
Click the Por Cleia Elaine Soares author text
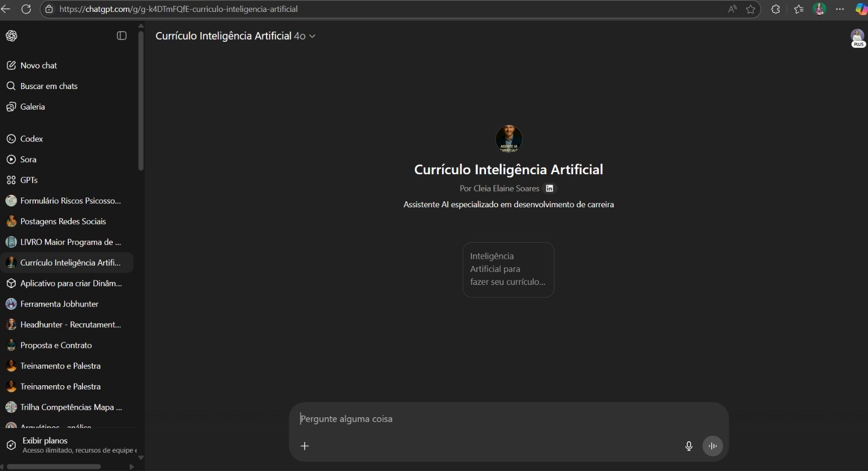point(500,188)
